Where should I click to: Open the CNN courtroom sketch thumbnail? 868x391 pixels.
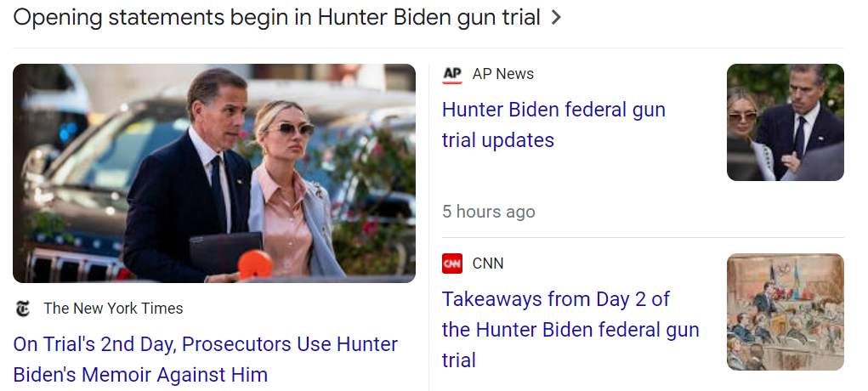785,312
